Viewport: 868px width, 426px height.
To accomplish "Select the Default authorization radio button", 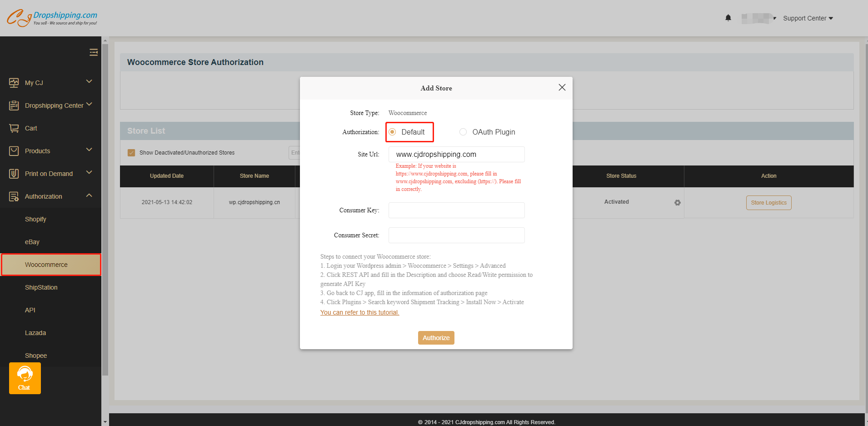I will click(x=393, y=132).
